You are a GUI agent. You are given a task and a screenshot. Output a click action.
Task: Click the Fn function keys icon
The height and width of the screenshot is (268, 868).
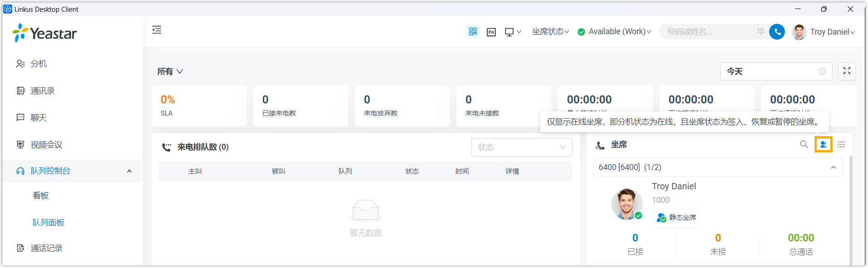tap(491, 32)
